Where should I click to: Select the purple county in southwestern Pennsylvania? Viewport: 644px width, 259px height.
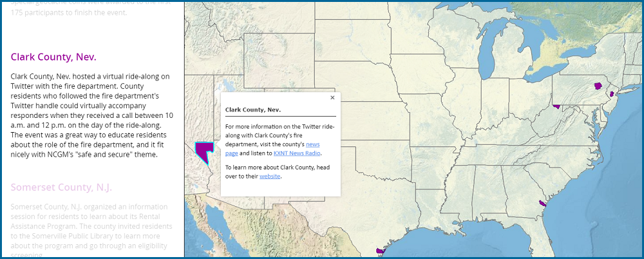coord(556,106)
